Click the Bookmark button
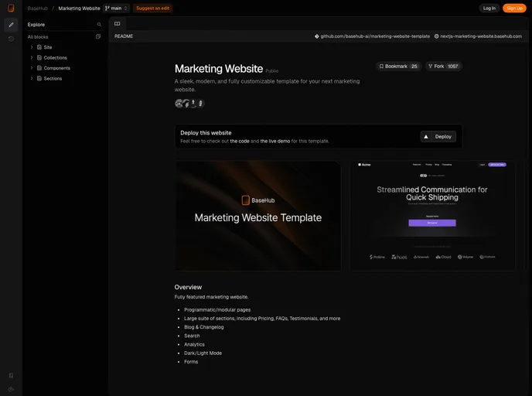Viewport: 532px width, 396px height. coord(399,67)
